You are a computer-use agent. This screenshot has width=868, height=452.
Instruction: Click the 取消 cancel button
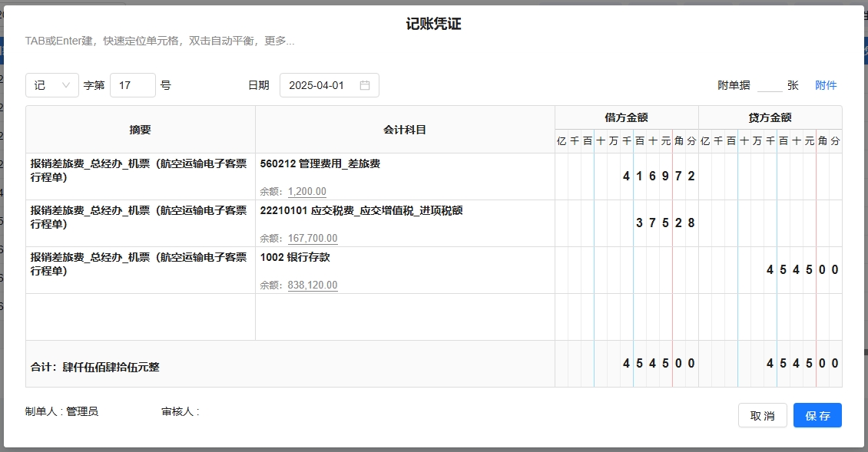[762, 415]
